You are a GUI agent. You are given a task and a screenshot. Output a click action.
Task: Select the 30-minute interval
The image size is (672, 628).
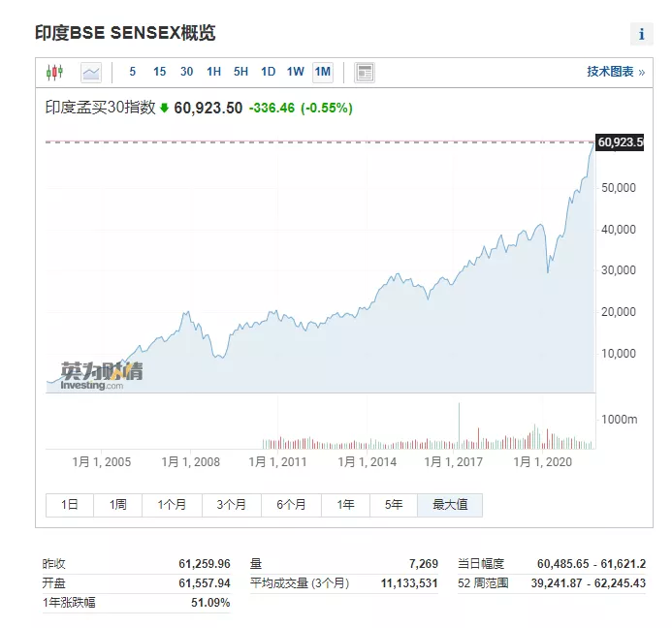(186, 72)
